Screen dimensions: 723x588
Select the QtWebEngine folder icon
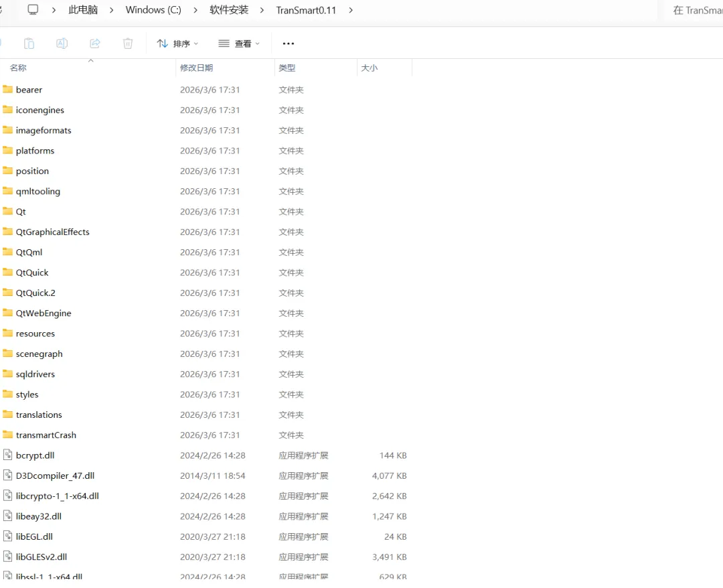tap(7, 312)
